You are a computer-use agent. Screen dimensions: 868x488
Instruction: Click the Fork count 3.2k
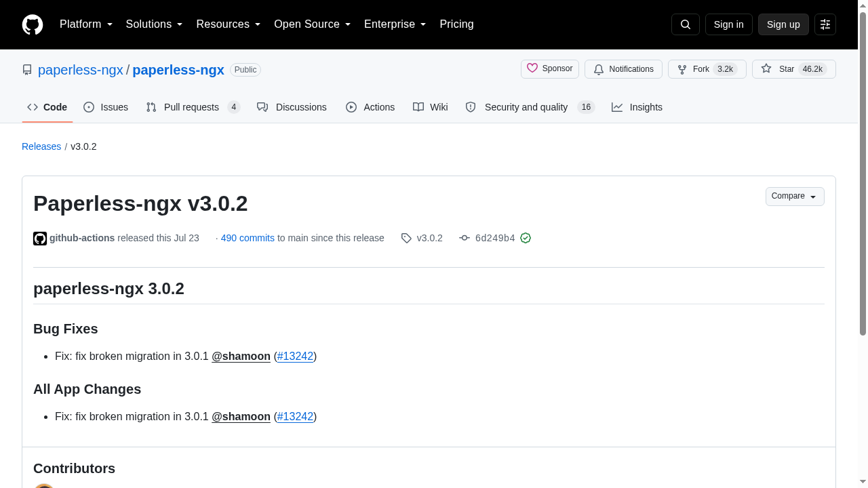click(x=725, y=69)
